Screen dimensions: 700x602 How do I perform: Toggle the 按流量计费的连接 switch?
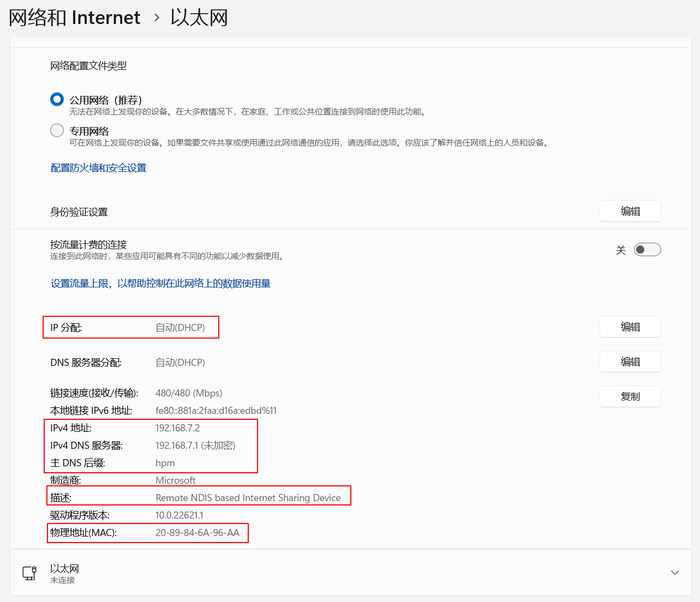coord(647,250)
